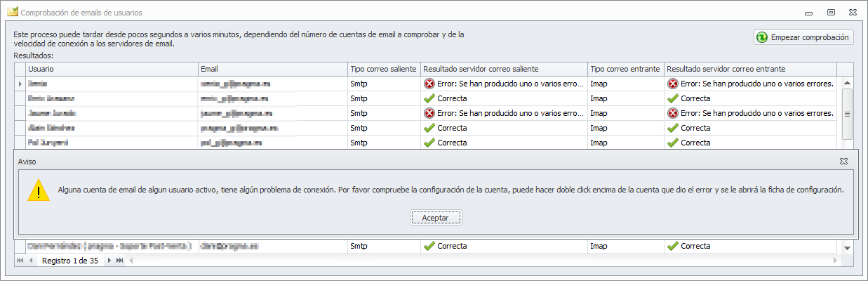Sort by the Usuario column header

coord(112,69)
